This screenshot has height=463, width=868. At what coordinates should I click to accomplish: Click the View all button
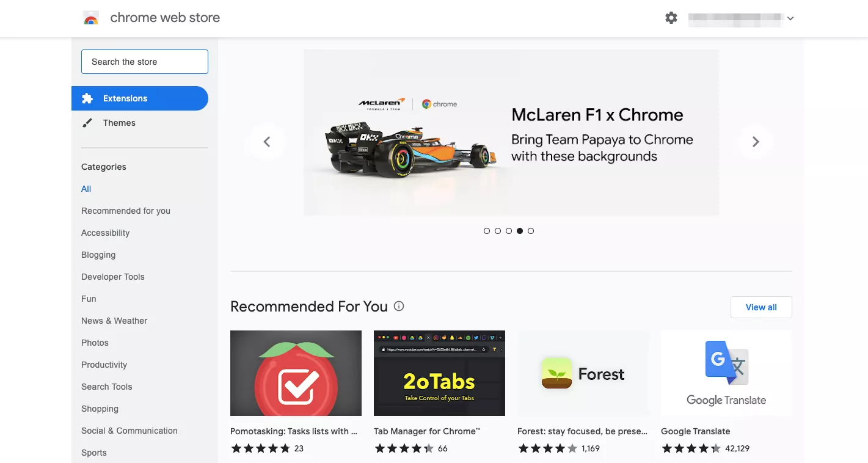tap(761, 307)
